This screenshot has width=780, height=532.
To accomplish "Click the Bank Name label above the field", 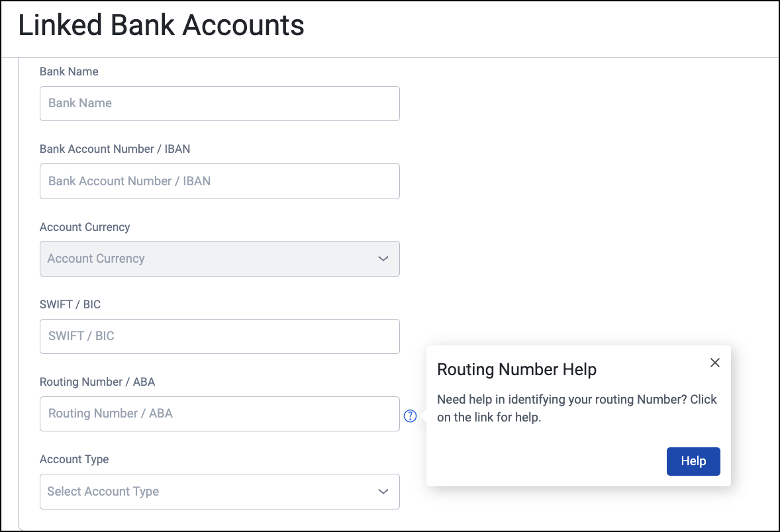I will coord(69,71).
